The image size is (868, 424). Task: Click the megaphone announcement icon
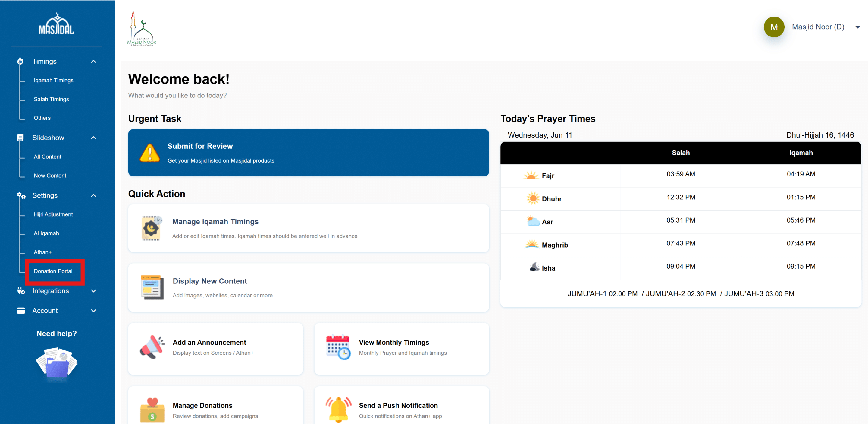pyautogui.click(x=152, y=347)
